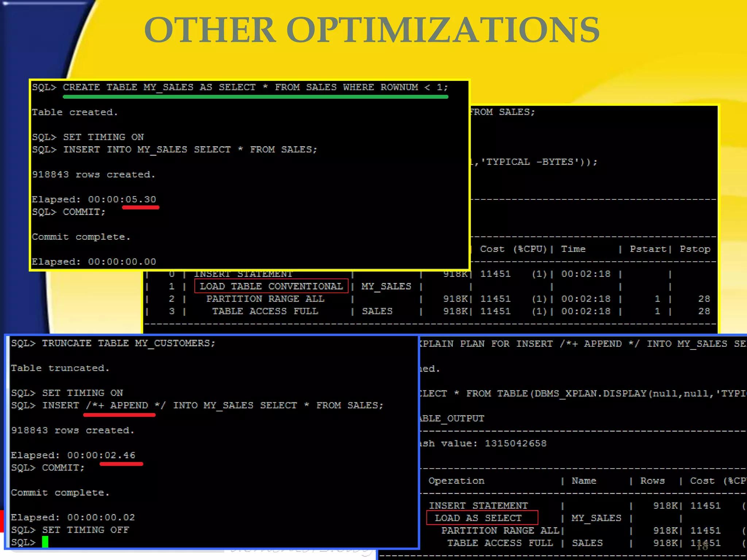
Task: Click the 00:02:18 time in INSERT STATEMENT row
Action: point(586,274)
